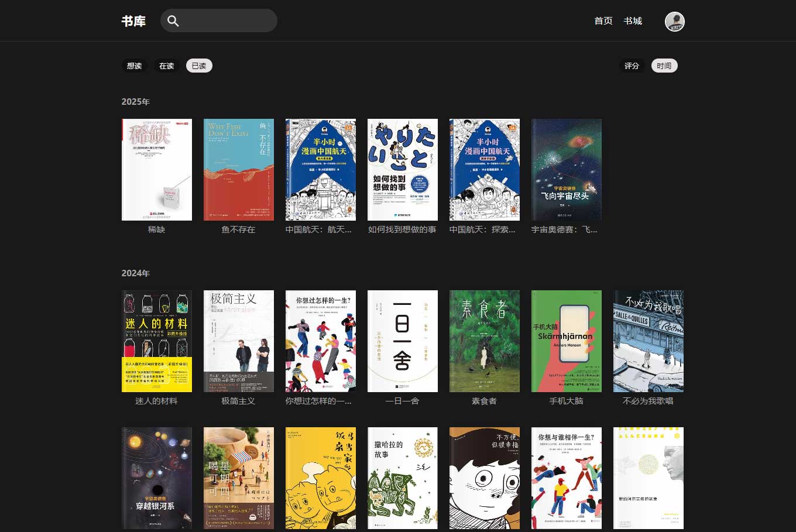Select the 已读 filter

tap(199, 66)
